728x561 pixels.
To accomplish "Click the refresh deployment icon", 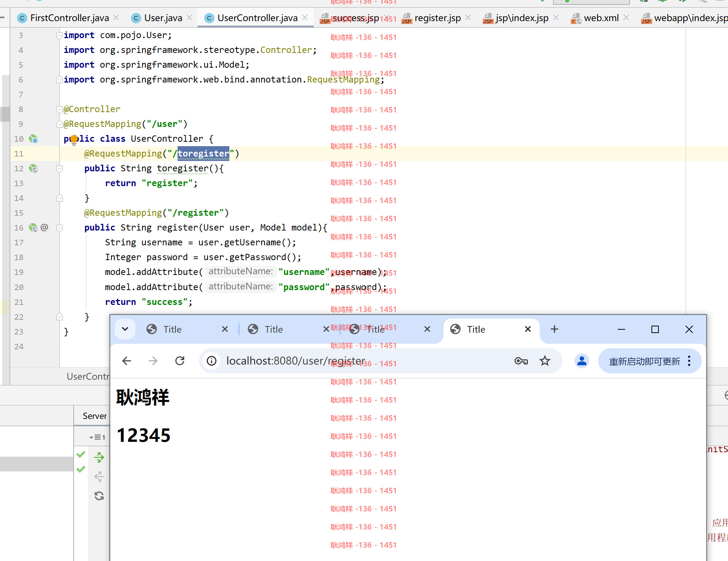I will (x=99, y=496).
